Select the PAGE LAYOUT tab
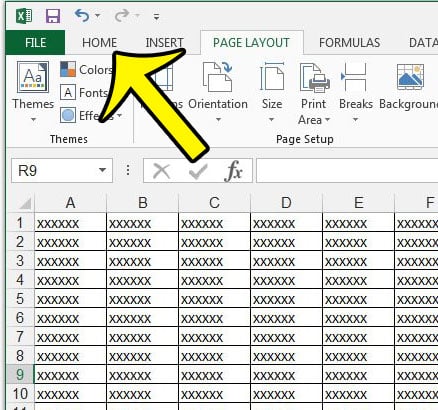Screen dimensions: 438x410 pyautogui.click(x=251, y=43)
